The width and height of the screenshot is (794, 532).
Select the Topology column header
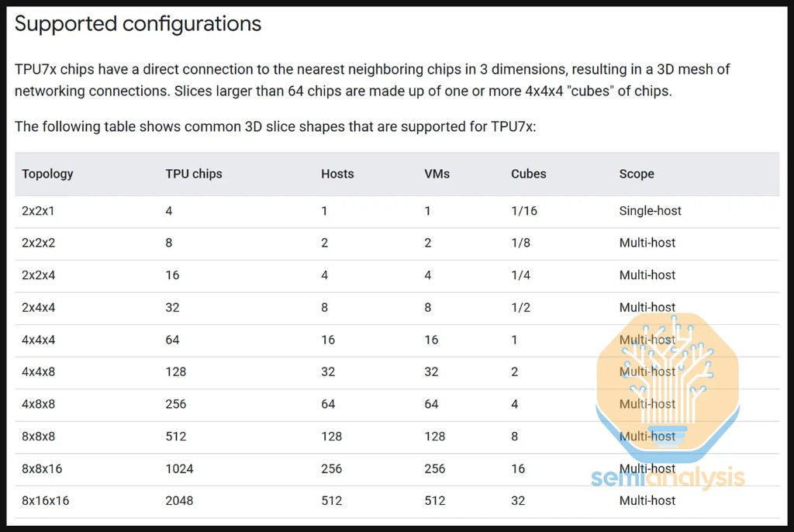point(47,174)
